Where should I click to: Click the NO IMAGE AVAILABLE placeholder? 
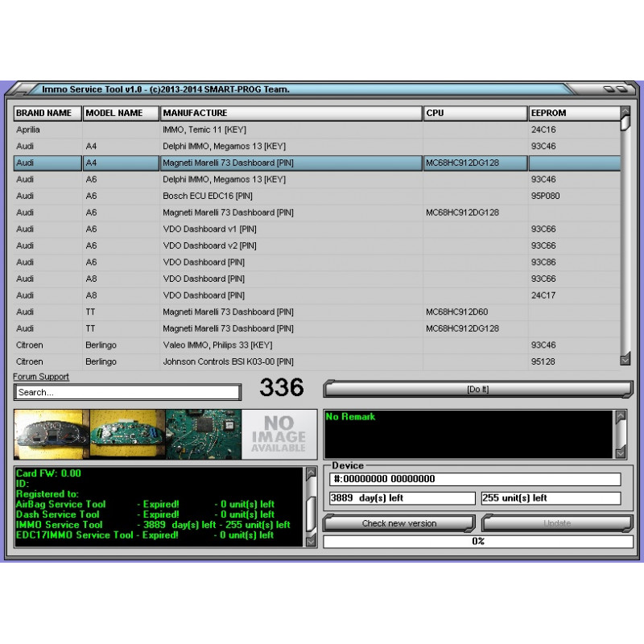pyautogui.click(x=278, y=434)
